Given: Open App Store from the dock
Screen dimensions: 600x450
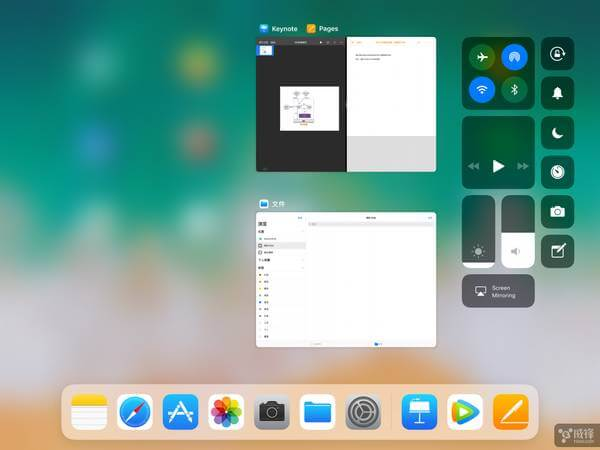Looking at the screenshot, I should (x=180, y=412).
